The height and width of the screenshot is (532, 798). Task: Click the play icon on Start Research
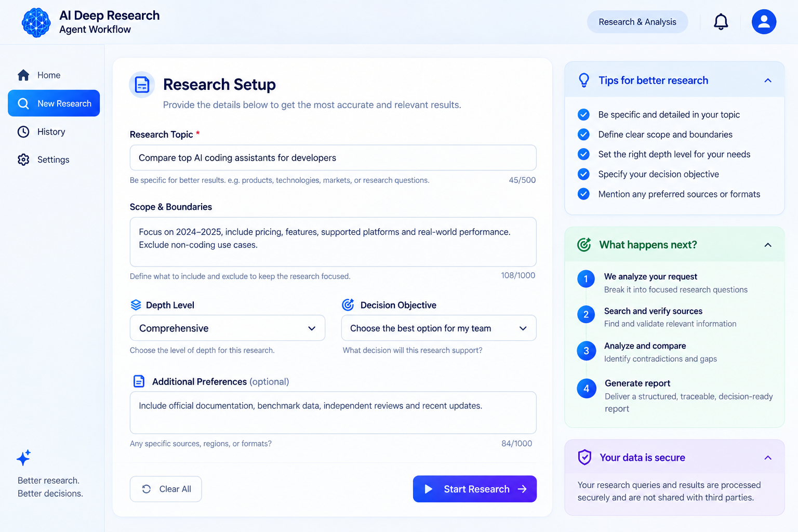coord(429,489)
